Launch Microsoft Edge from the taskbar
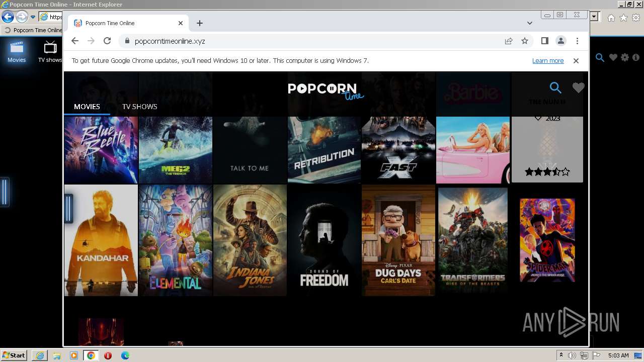 125,355
